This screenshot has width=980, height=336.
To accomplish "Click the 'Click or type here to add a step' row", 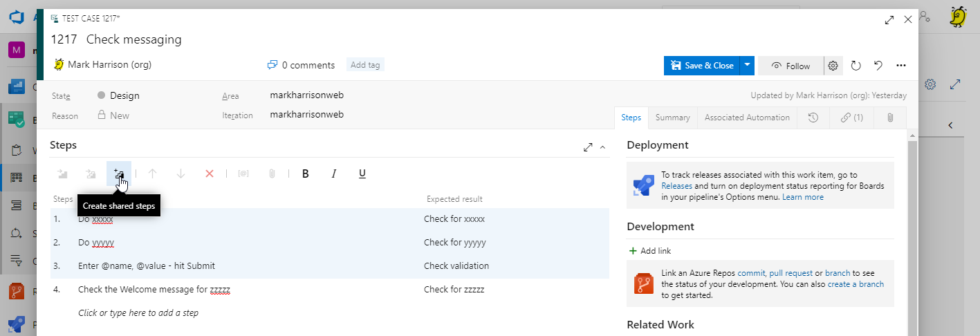I will pyautogui.click(x=138, y=313).
